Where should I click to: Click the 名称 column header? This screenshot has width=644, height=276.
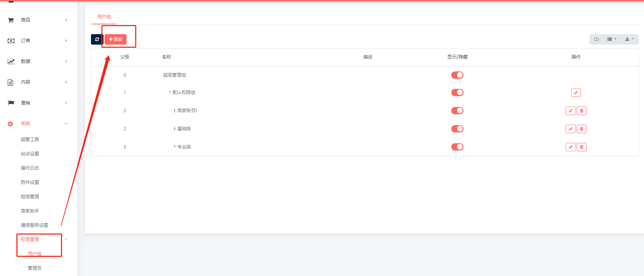pos(167,57)
